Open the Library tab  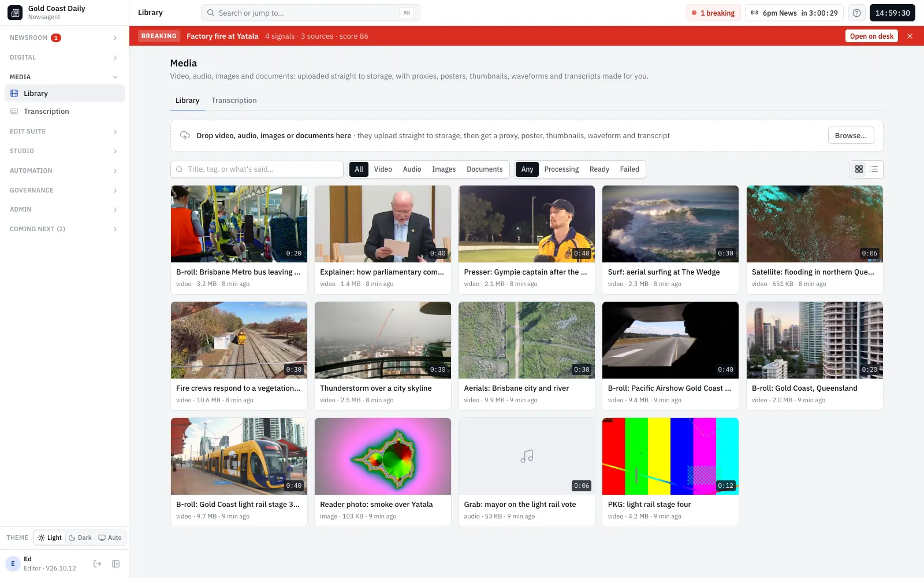pos(187,101)
